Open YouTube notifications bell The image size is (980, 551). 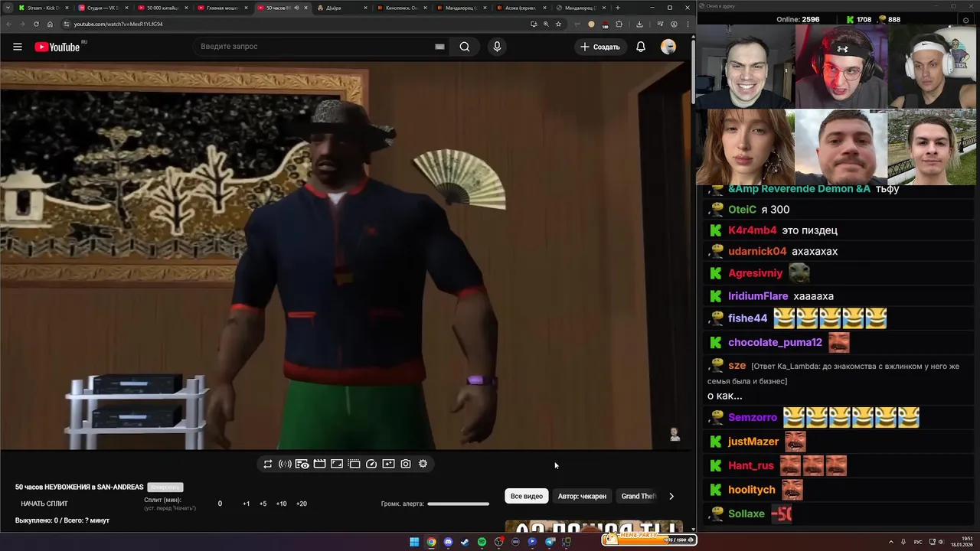641,47
